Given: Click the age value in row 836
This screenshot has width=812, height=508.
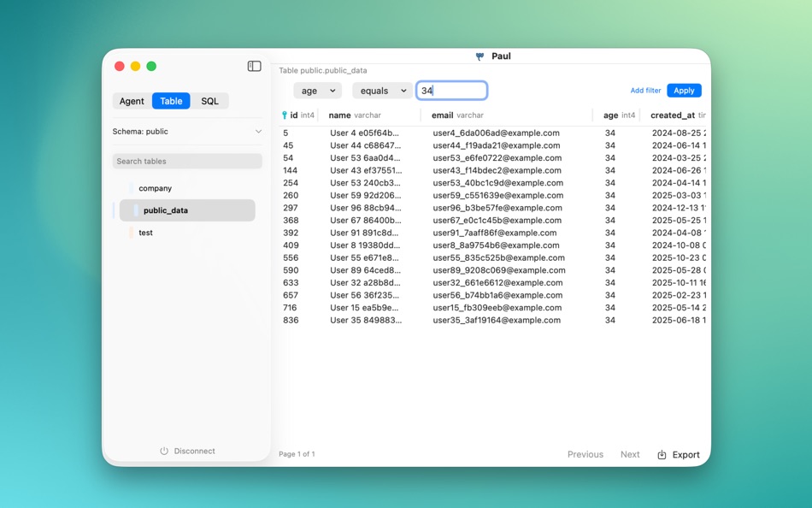Looking at the screenshot, I should pos(610,320).
